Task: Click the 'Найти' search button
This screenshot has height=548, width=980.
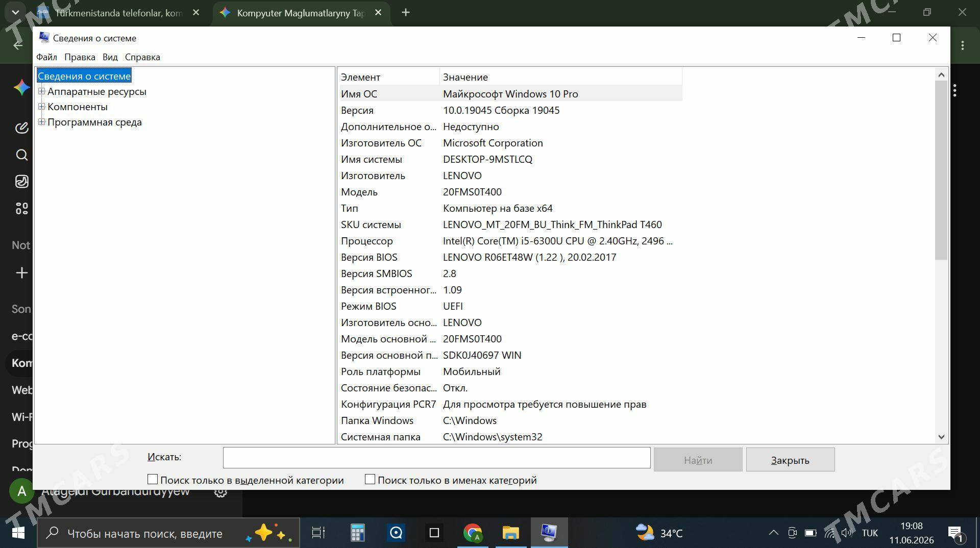Action: coord(698,460)
